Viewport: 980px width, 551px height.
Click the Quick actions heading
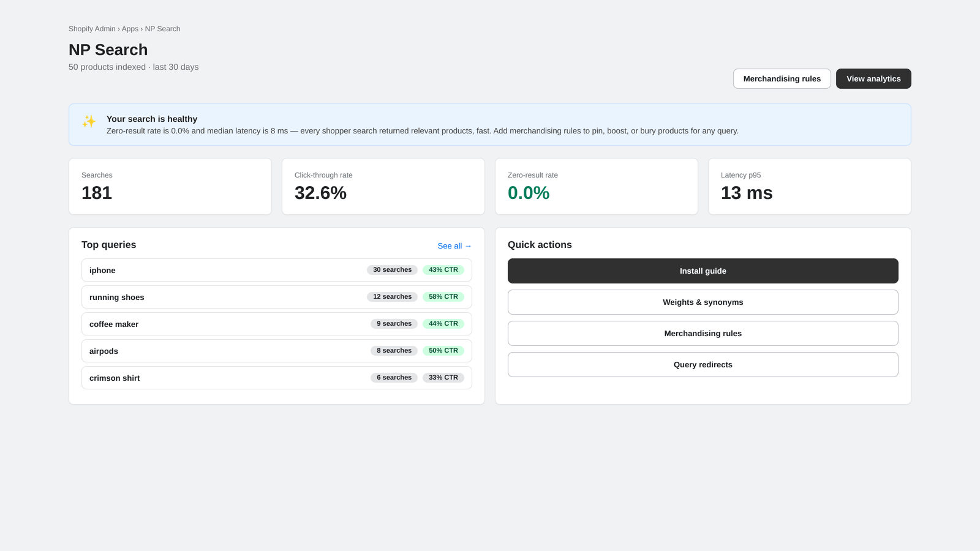[540, 245]
